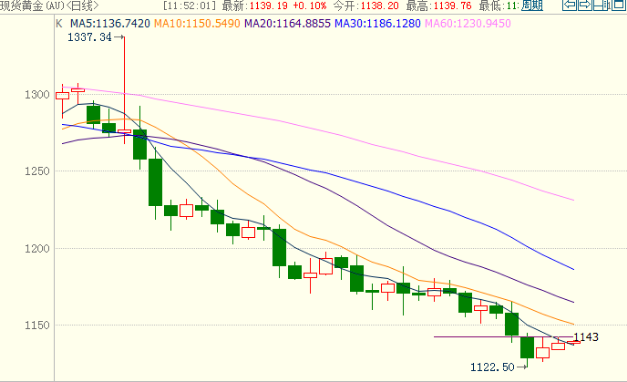Click the left arrow chart navigation icon
This screenshot has width=627, height=382.
click(x=569, y=5)
